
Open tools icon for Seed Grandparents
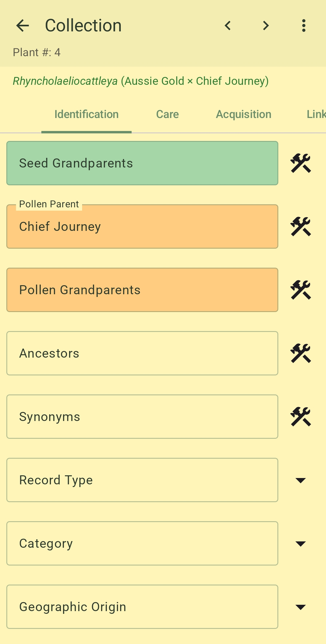pos(301,163)
